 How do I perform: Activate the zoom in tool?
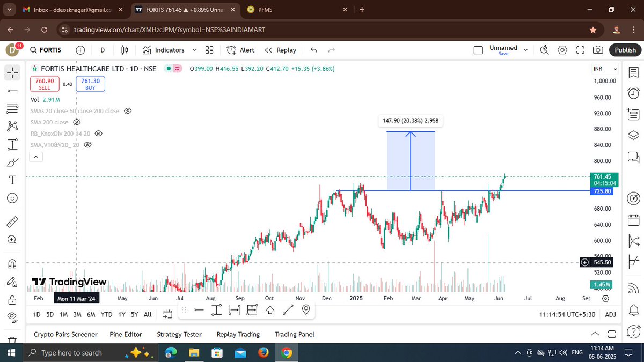point(12,240)
